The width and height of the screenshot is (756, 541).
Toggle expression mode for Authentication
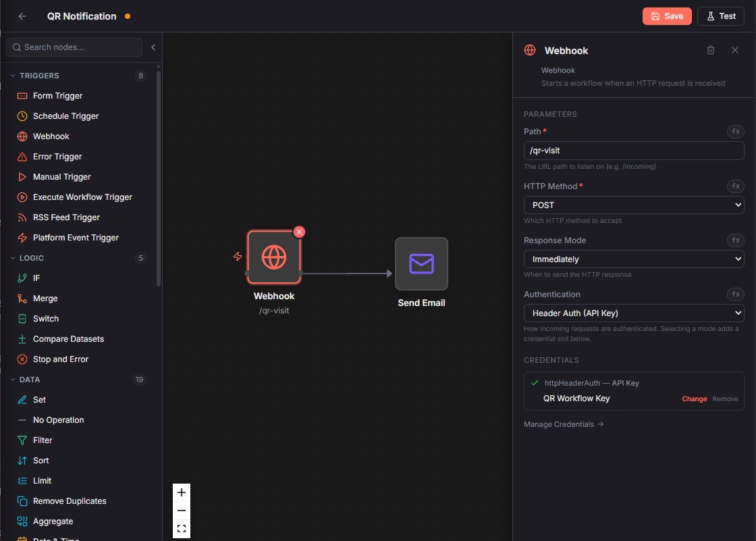[x=735, y=294]
